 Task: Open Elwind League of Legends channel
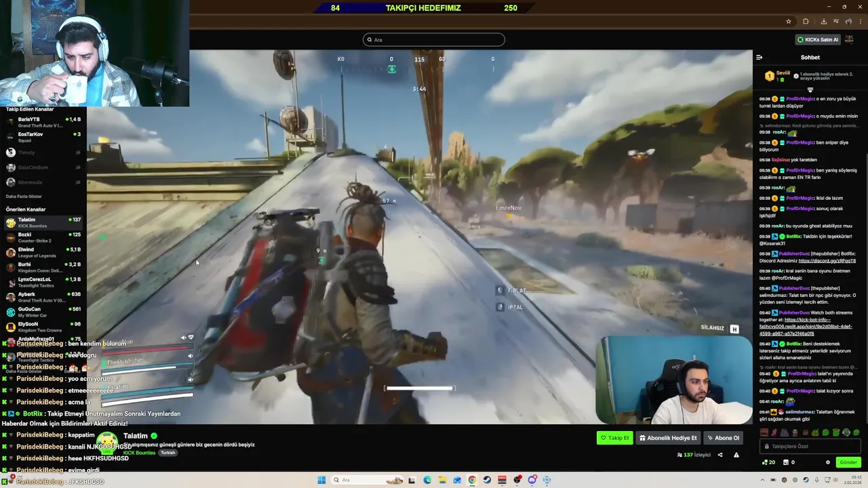(x=43, y=252)
